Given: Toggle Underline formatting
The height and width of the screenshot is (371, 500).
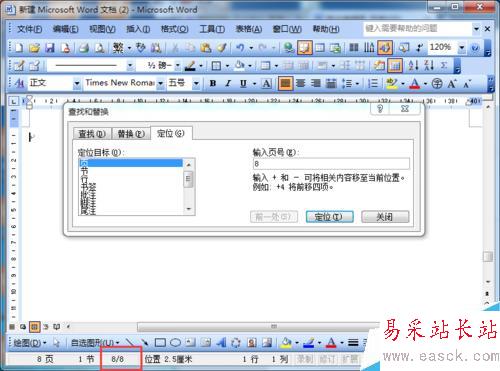Looking at the screenshot, I should pyautogui.click(x=243, y=83).
